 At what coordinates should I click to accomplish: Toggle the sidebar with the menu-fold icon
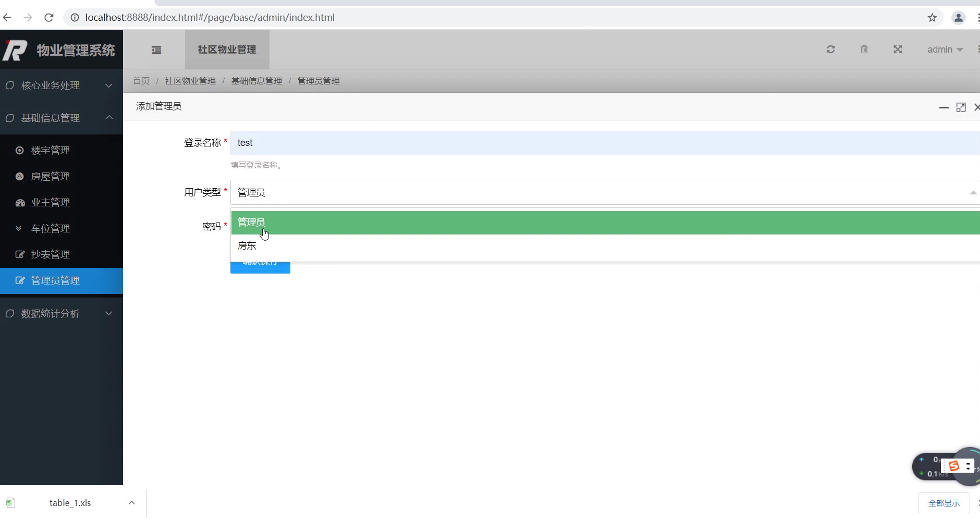coord(156,50)
